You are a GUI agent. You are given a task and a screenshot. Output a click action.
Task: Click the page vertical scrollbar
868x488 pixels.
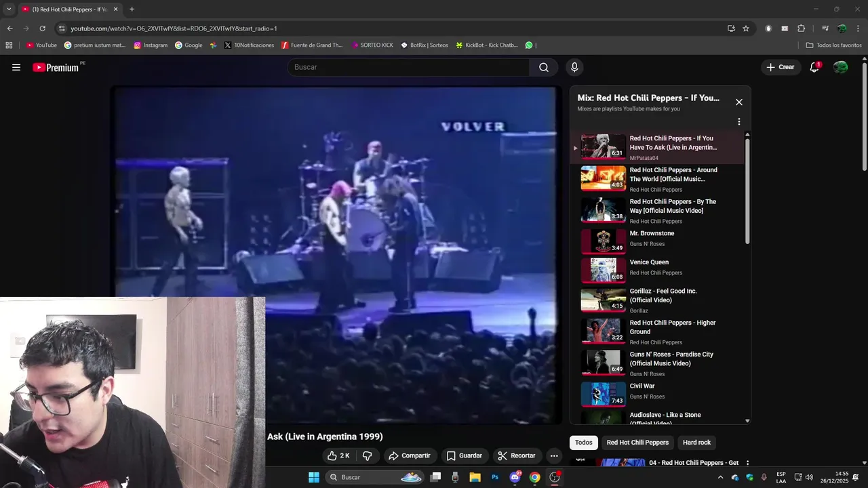click(x=864, y=115)
